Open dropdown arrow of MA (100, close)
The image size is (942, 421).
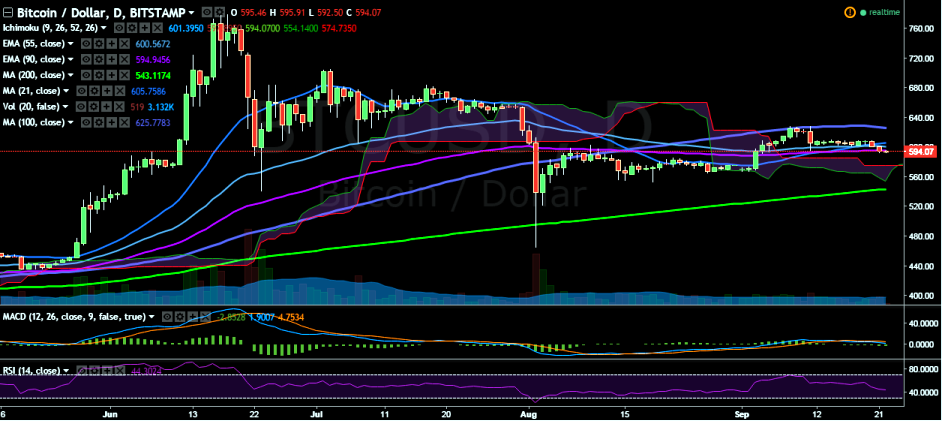[x=70, y=123]
